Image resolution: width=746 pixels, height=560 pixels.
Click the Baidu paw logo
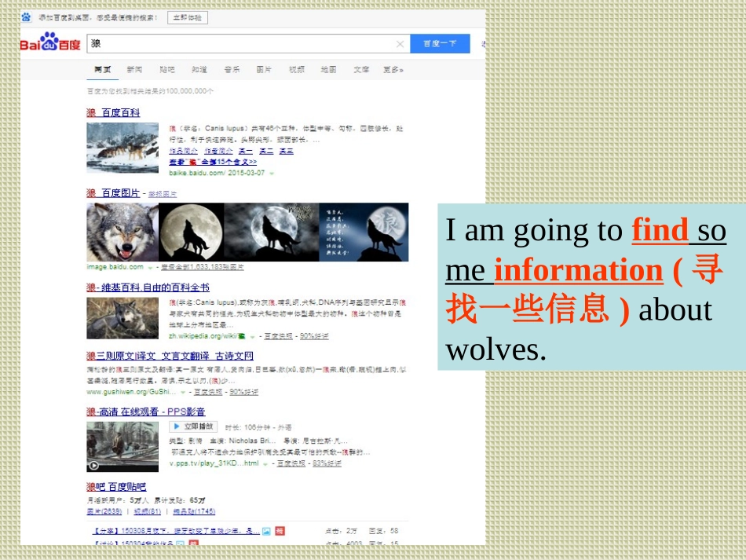coord(50,42)
